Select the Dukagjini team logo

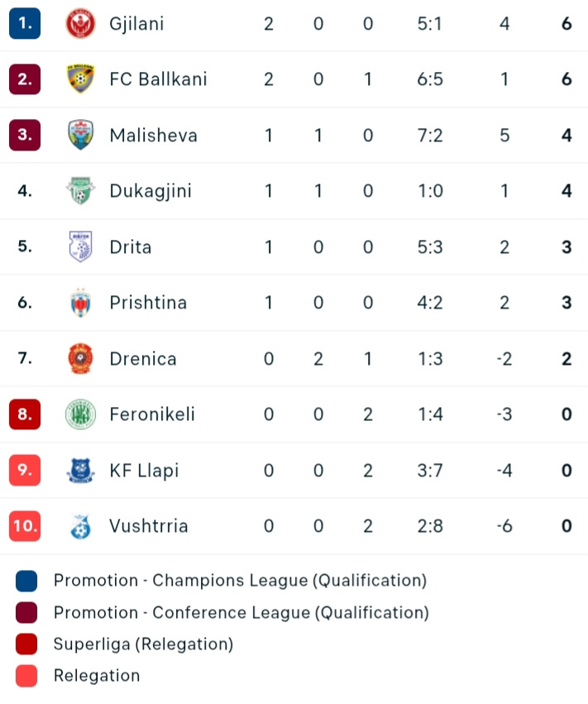click(x=80, y=191)
